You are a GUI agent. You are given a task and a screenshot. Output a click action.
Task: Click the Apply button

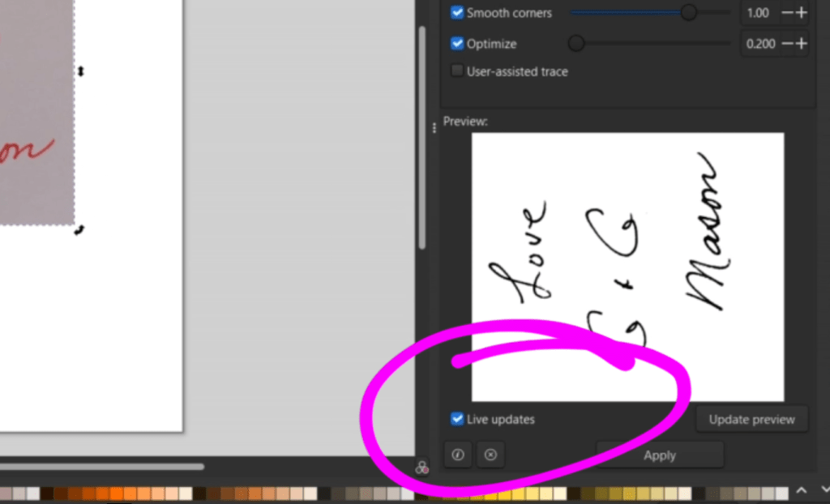659,455
